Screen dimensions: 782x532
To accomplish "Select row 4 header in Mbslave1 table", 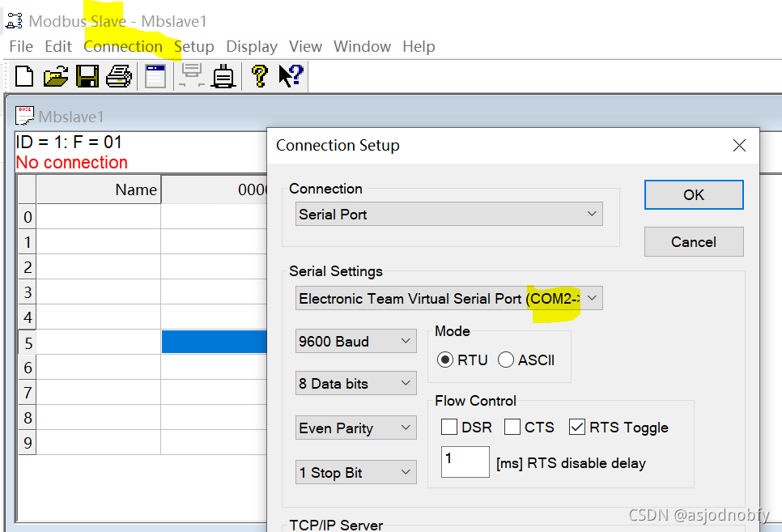I will coord(28,317).
